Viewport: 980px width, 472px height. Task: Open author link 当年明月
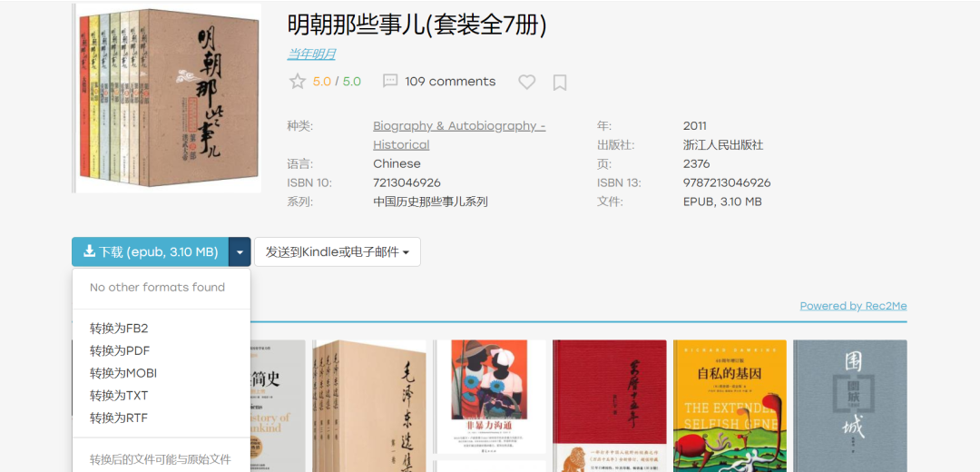tap(311, 54)
